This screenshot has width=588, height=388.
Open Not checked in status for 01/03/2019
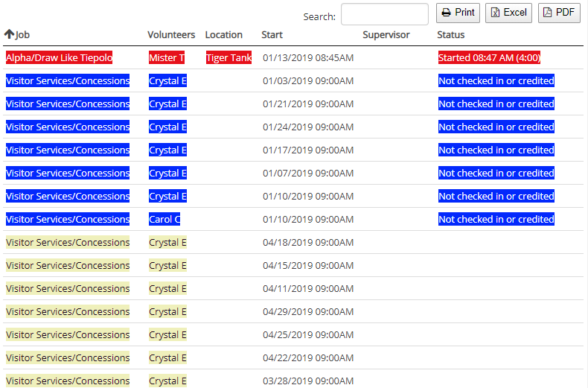[496, 81]
